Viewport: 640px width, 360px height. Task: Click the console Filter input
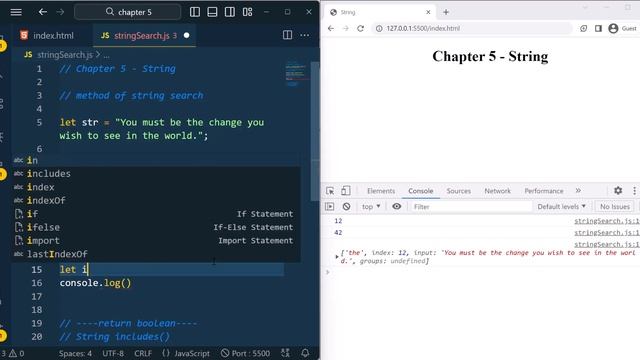(x=471, y=207)
